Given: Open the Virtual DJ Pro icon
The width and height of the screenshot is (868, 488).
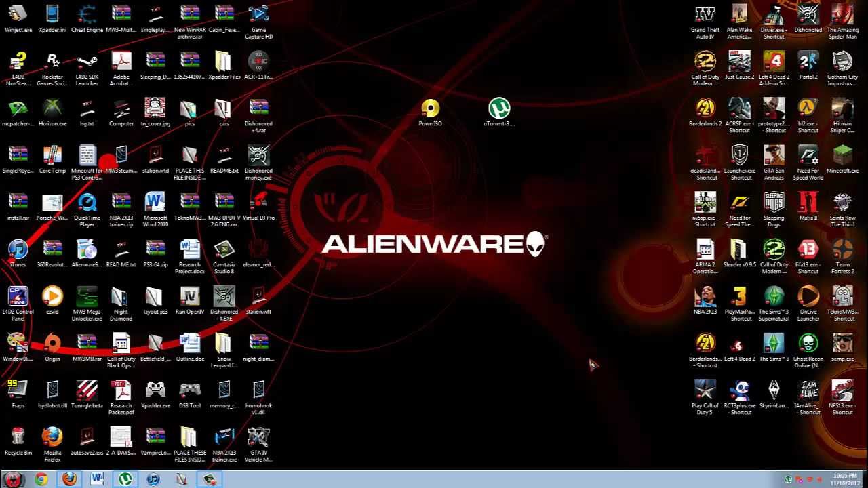Looking at the screenshot, I should [258, 207].
